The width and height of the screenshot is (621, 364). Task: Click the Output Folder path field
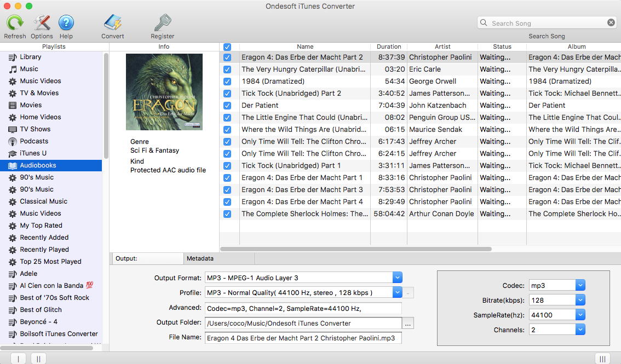(x=303, y=323)
